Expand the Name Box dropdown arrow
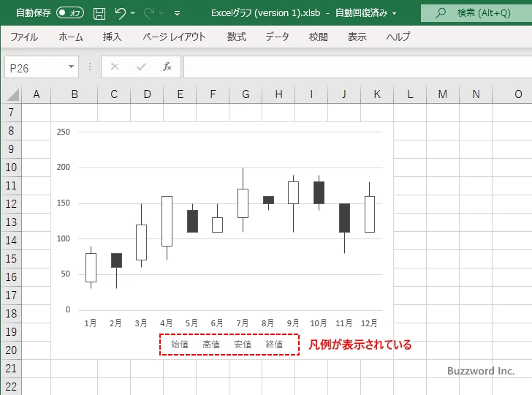 [x=71, y=67]
